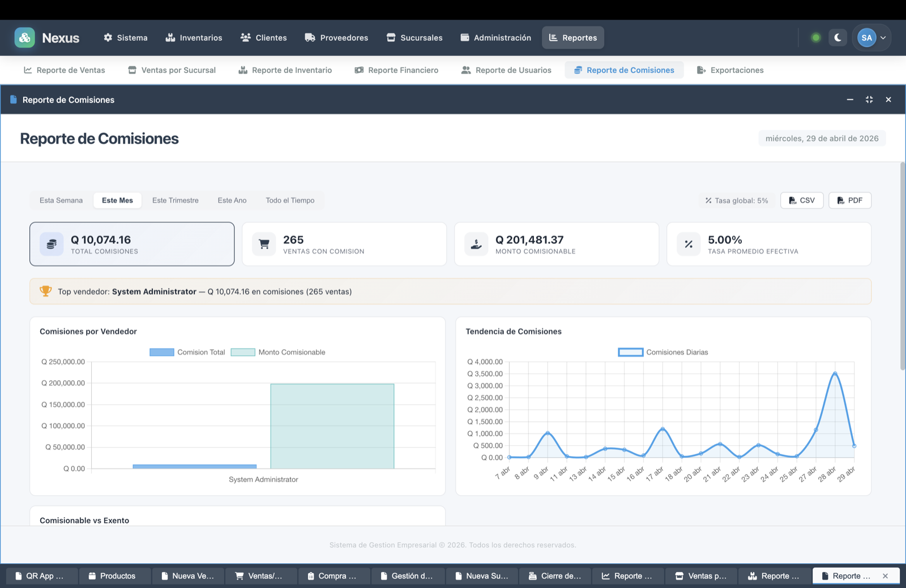The image size is (906, 588).
Task: Export the report as PDF
Action: [849, 200]
